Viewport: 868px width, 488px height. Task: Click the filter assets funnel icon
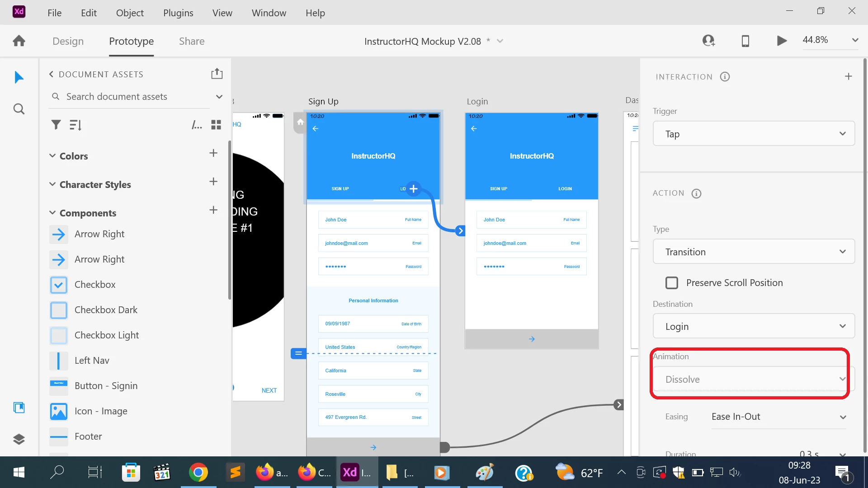pos(56,125)
